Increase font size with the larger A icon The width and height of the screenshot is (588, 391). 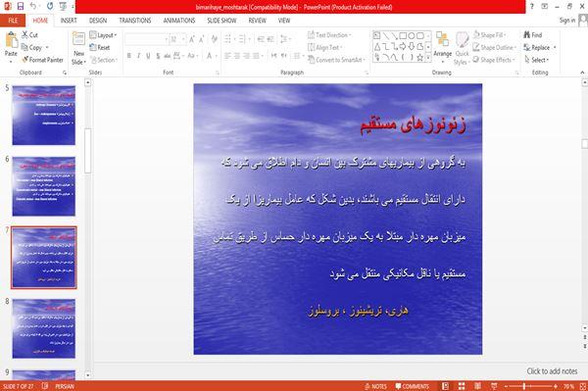[192, 39]
